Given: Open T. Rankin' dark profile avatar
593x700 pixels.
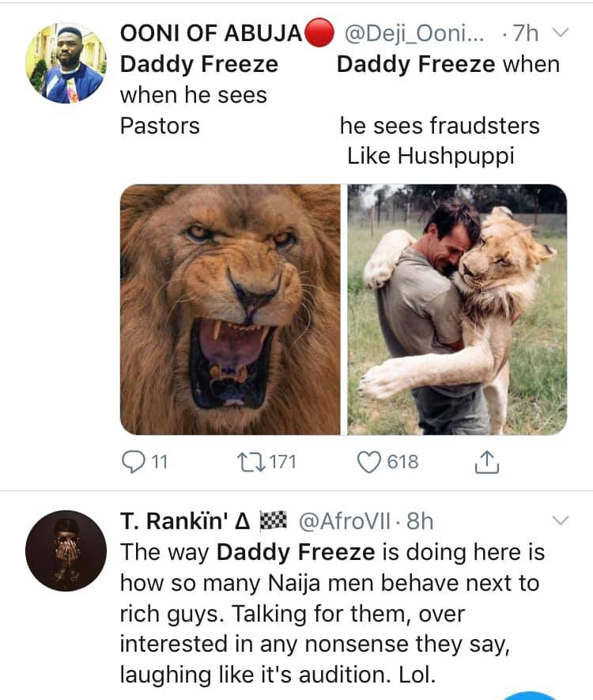Looking at the screenshot, I should 66,551.
